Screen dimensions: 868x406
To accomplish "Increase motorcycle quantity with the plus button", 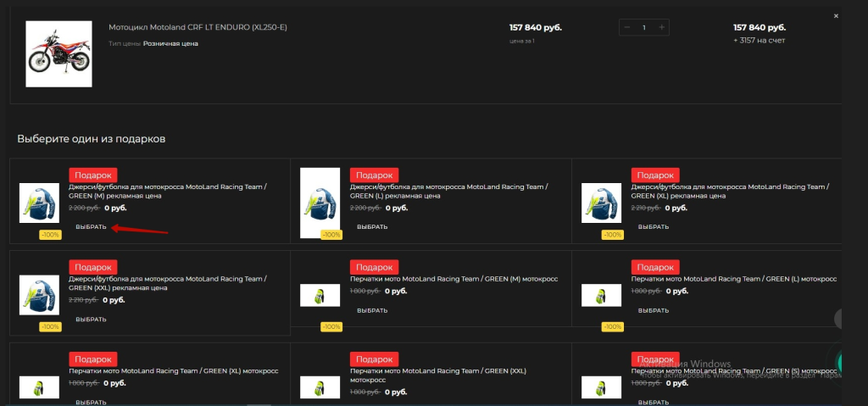I will tap(662, 28).
